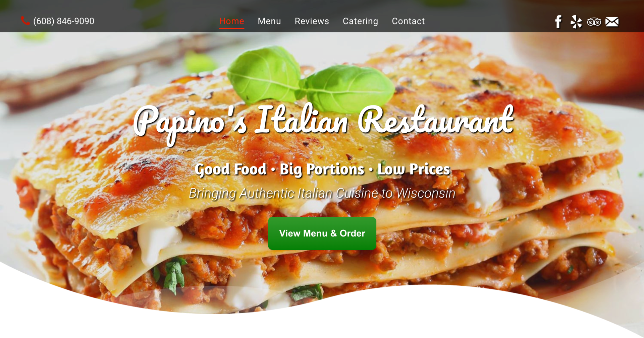The width and height of the screenshot is (644, 338).
Task: Call the (608) 846-9090 number link
Action: tap(64, 21)
